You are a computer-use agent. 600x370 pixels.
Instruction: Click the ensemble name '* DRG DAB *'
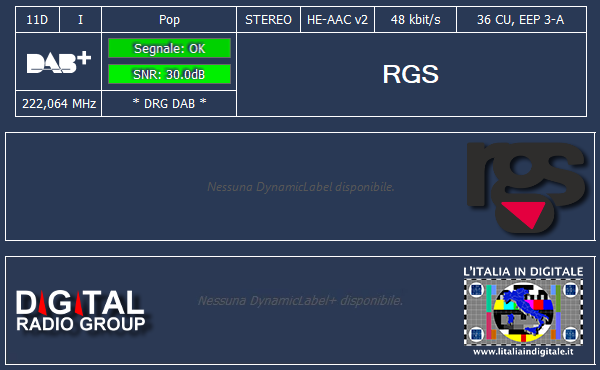169,103
